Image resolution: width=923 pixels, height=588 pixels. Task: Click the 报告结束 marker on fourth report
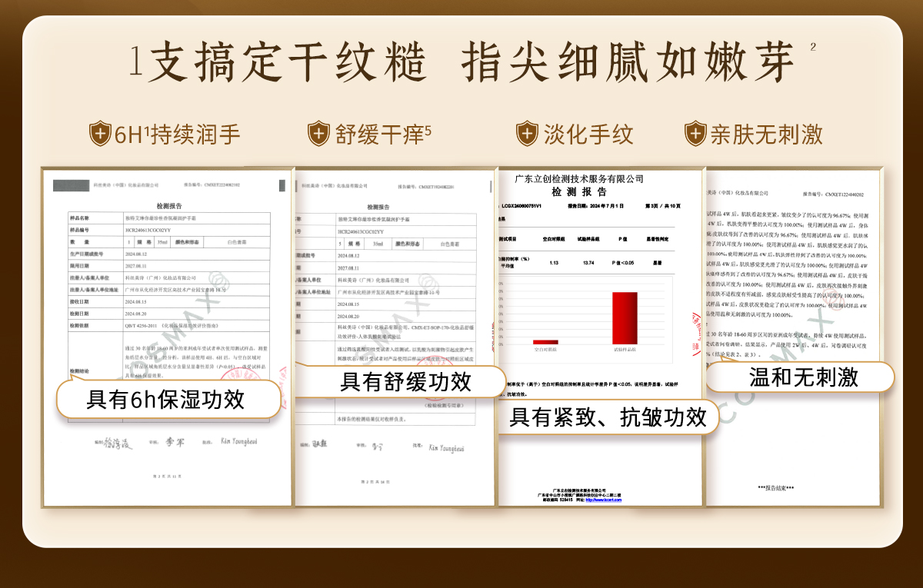point(775,489)
